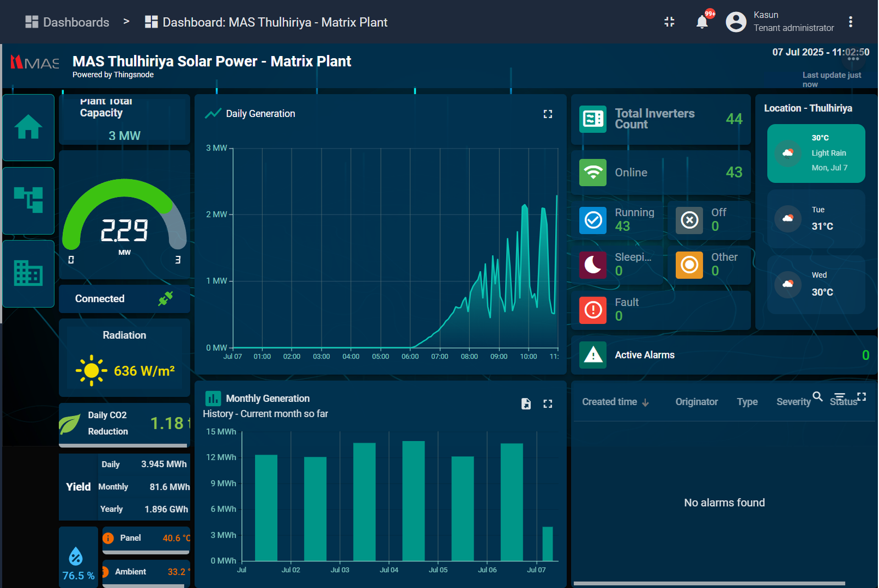Open alarms table filter

[x=839, y=396]
